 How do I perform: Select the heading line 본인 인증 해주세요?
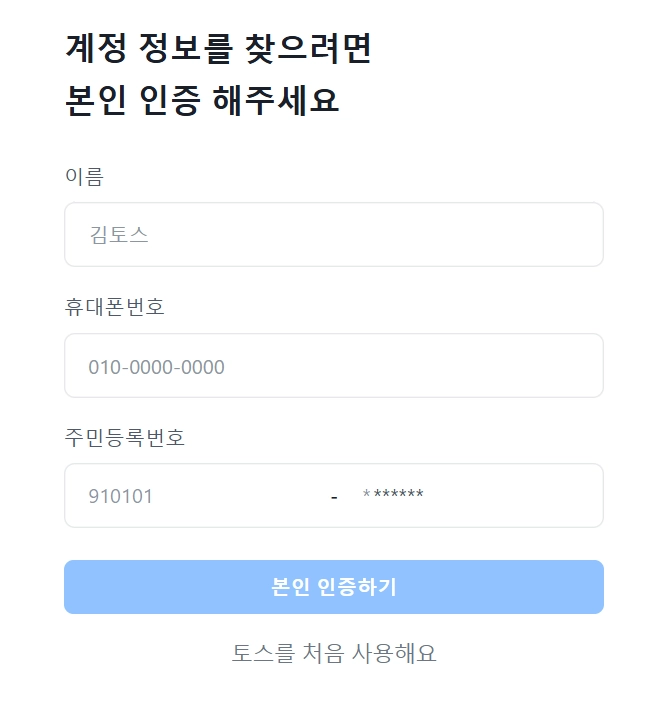(202, 100)
